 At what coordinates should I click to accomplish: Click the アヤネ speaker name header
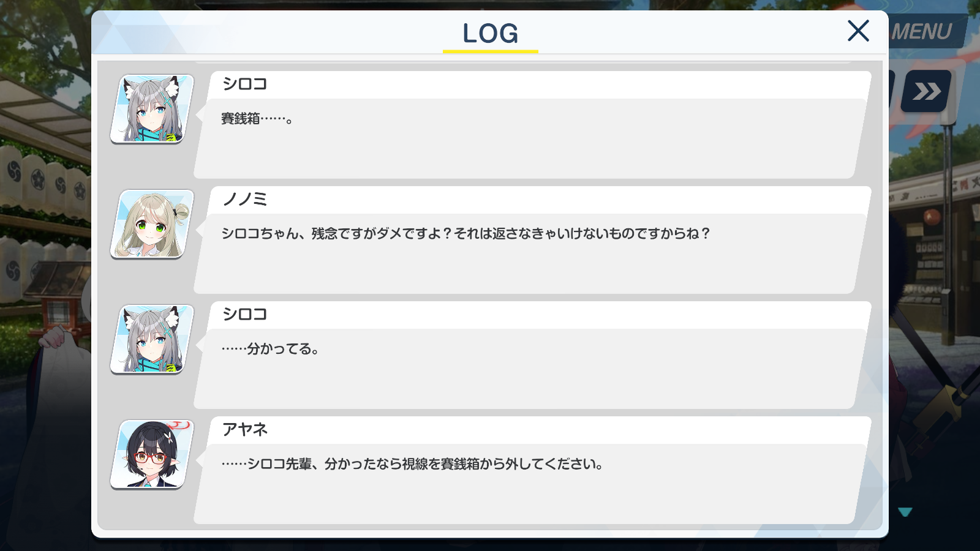click(245, 429)
